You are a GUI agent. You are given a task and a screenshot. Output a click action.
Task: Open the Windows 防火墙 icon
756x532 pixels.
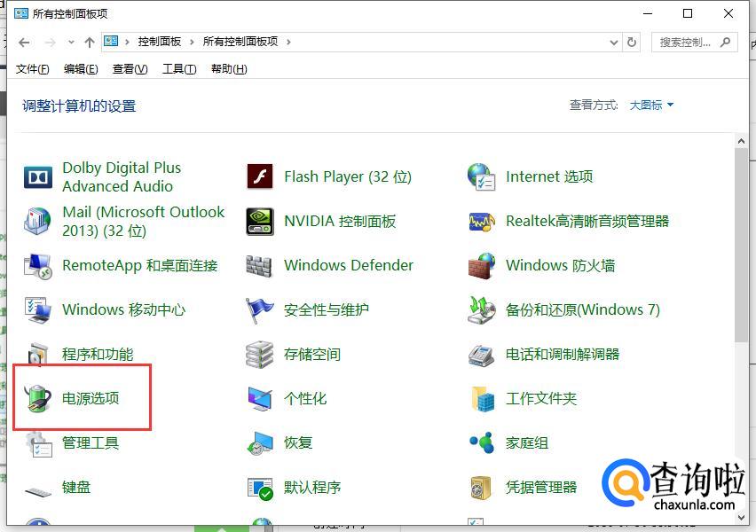click(x=482, y=265)
